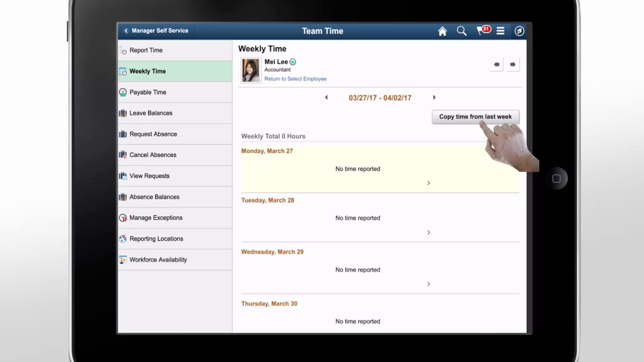
Task: Click Copy time from last week button
Action: pos(475,117)
